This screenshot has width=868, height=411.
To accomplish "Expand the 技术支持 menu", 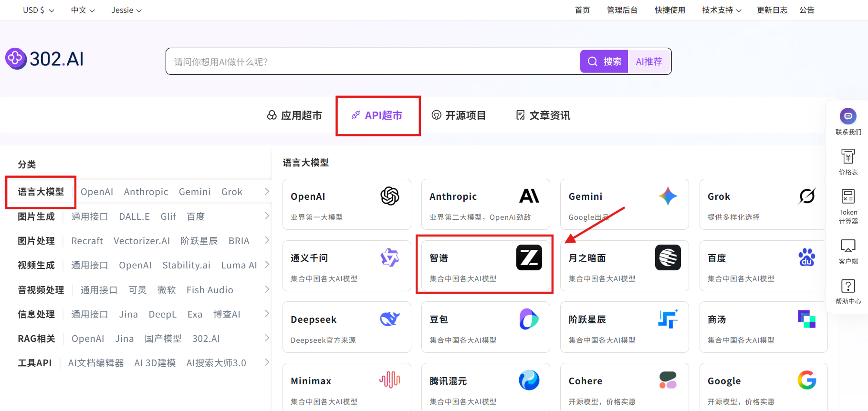I will [x=722, y=10].
